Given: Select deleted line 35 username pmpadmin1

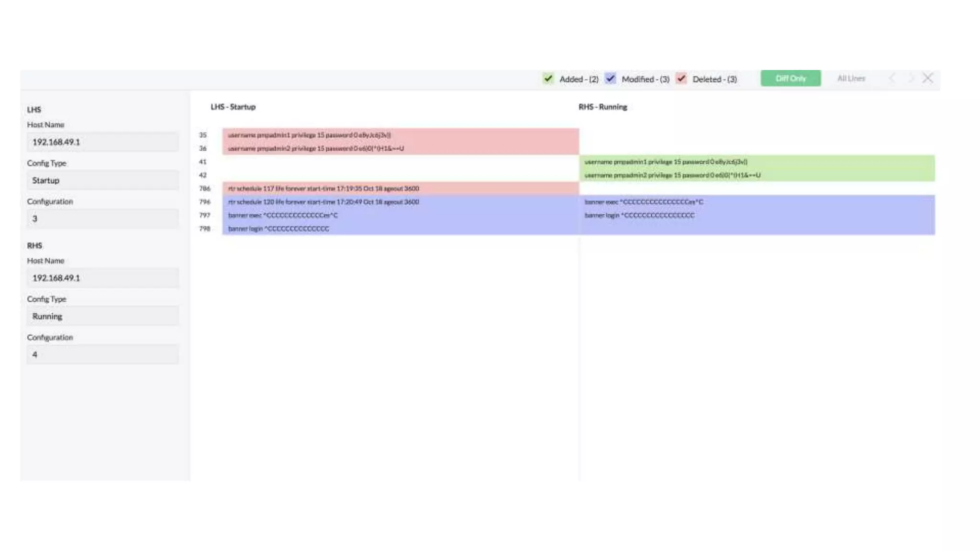Looking at the screenshot, I should pos(309,135).
